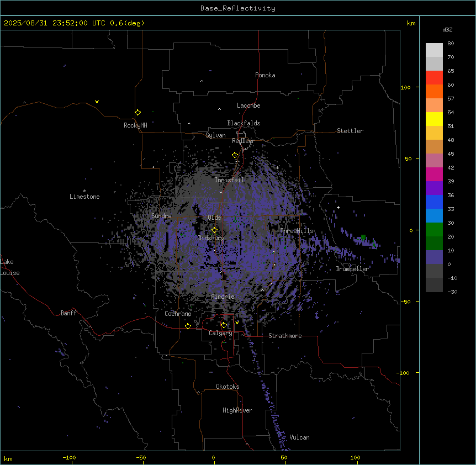476x465 pixels.
Task: Select the Vulcan label
Action: 299,437
